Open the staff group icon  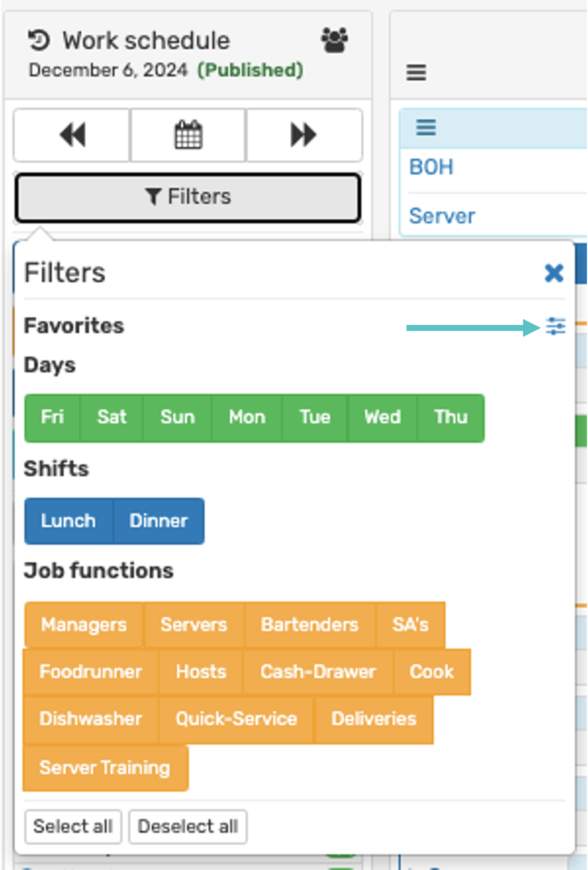pos(334,41)
